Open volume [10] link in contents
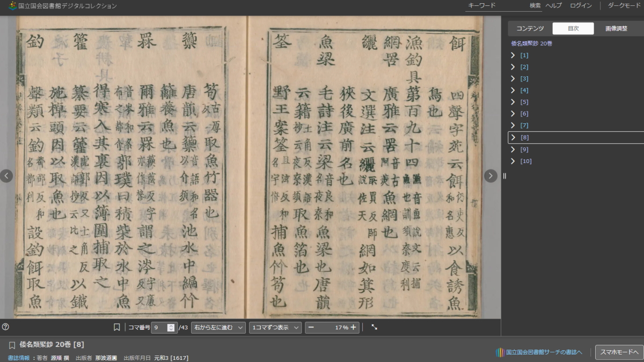 pos(526,161)
